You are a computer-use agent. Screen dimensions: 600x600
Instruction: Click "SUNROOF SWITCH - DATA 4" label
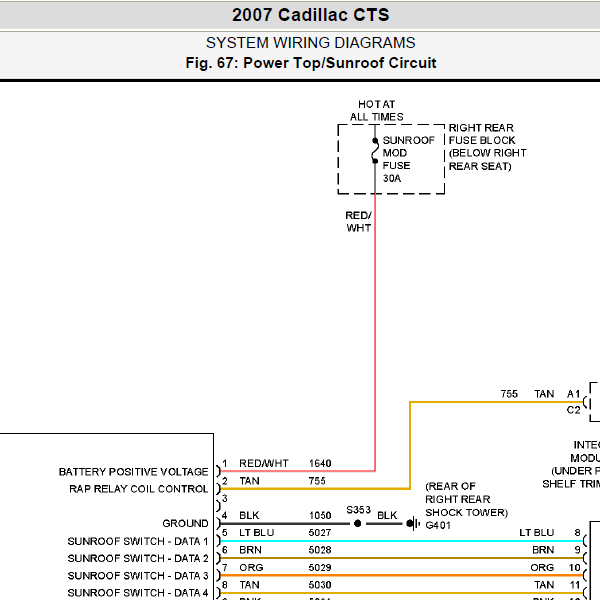pyautogui.click(x=138, y=593)
